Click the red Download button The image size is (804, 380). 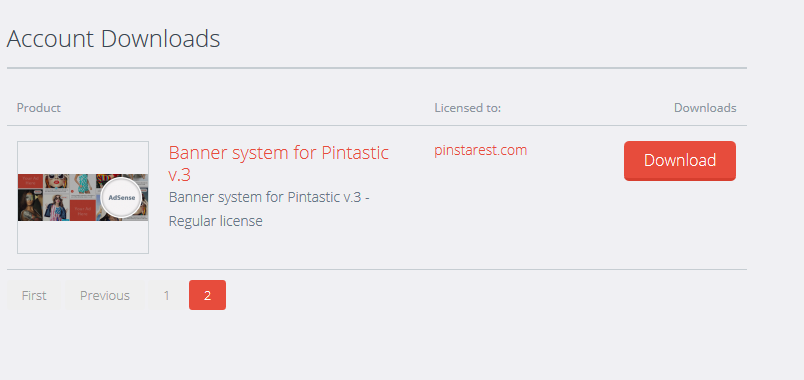(679, 161)
